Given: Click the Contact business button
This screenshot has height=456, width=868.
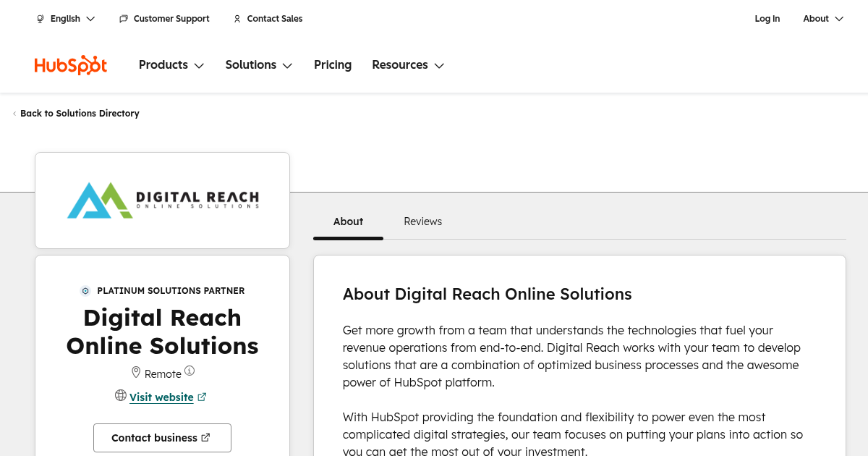Looking at the screenshot, I should click(162, 438).
